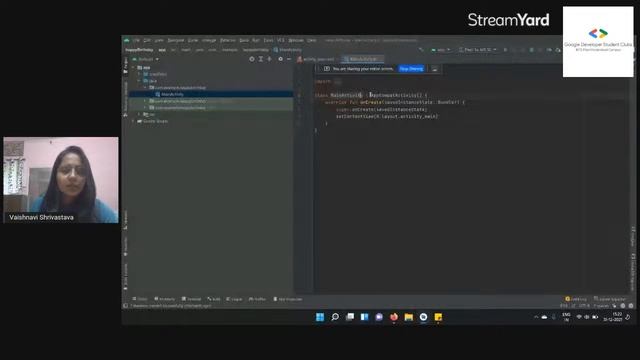Click the make project hammer icon

421,50
